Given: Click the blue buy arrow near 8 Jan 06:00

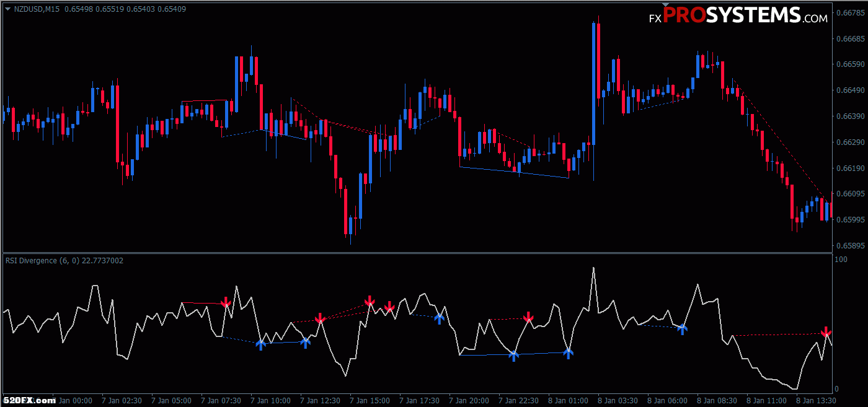Looking at the screenshot, I should coord(682,328).
